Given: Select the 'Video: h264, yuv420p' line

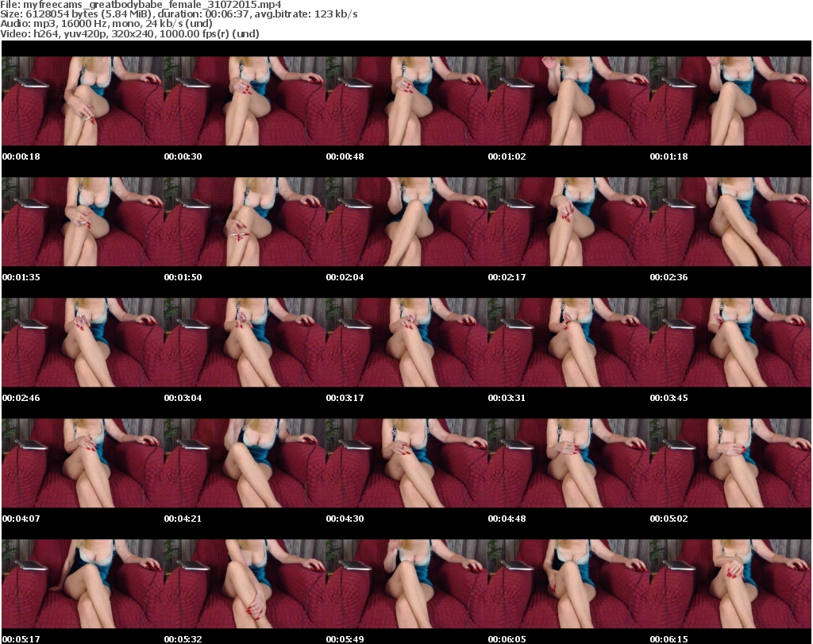Looking at the screenshot, I should tap(129, 33).
